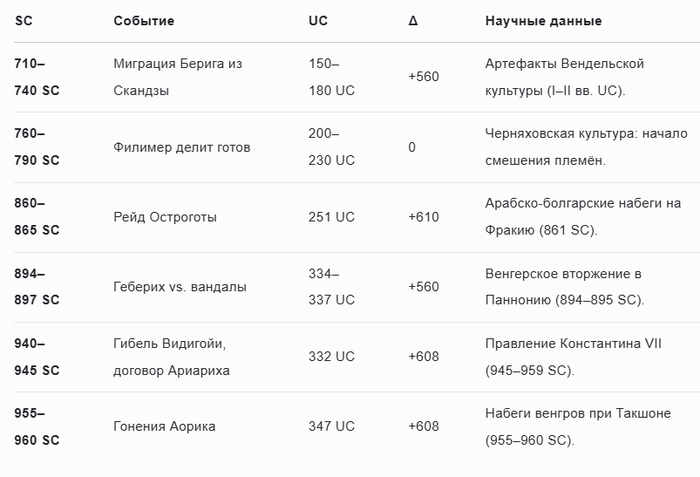Click the "860–865 SC" date cell
700x477 pixels.
coord(37,217)
